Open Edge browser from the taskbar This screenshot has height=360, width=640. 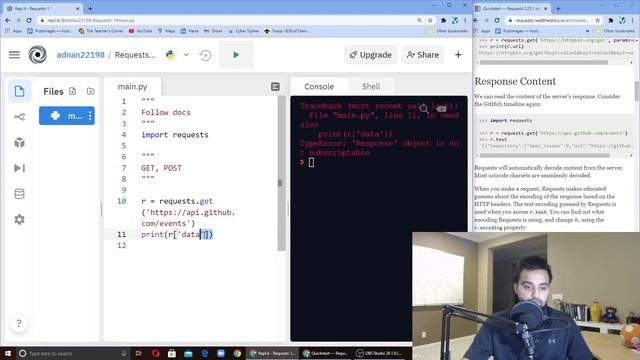point(204,353)
